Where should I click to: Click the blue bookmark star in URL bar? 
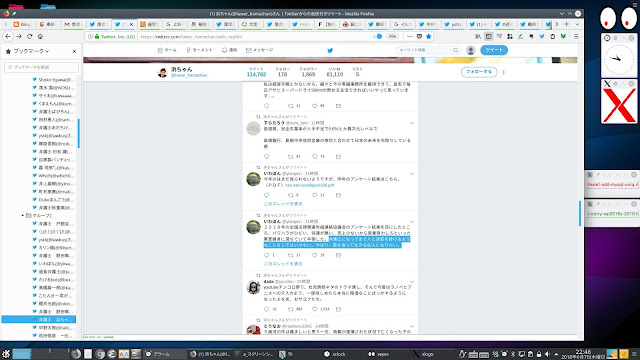[x=428, y=36]
